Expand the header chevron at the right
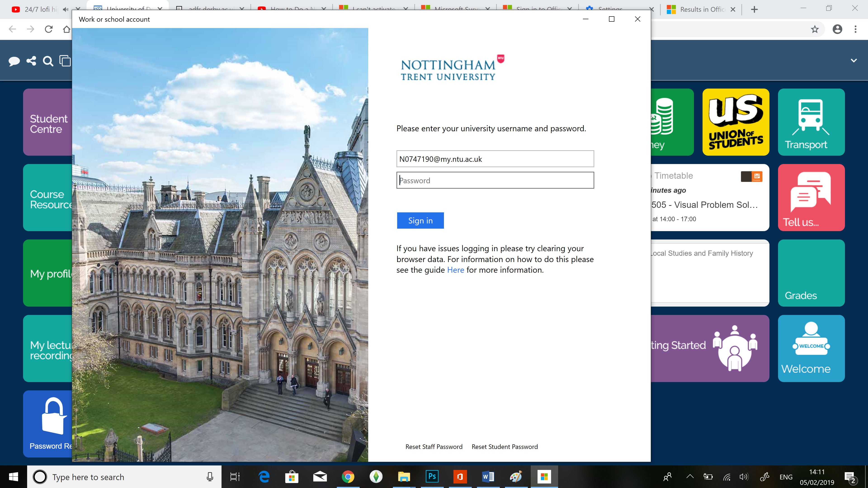 854,61
